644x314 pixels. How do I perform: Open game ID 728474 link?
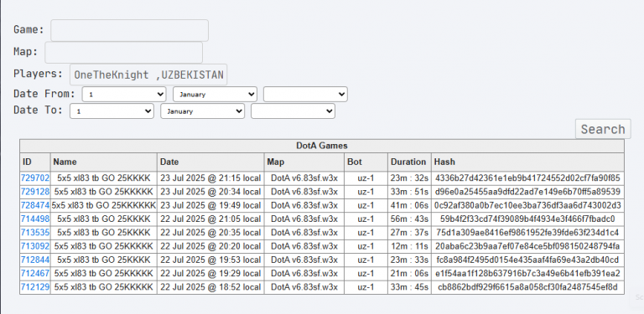pyautogui.click(x=35, y=205)
